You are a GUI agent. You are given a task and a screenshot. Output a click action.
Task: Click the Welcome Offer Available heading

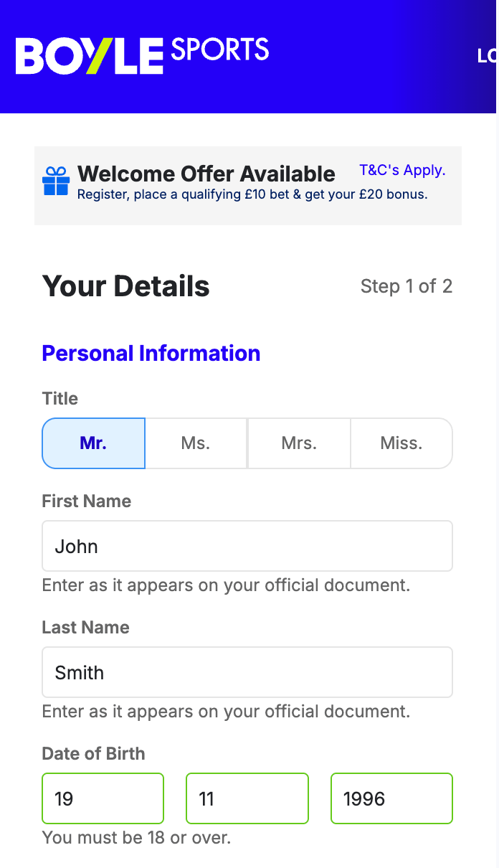206,174
